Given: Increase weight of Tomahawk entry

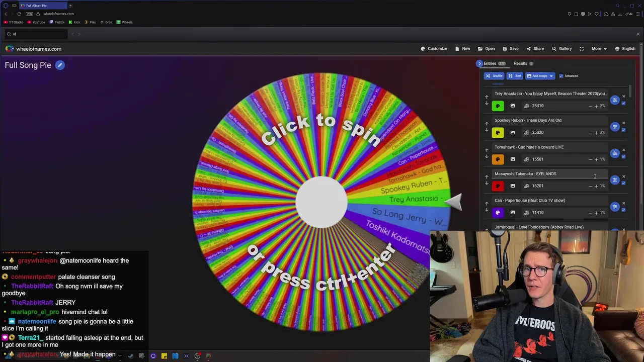Looking at the screenshot, I should [596, 159].
